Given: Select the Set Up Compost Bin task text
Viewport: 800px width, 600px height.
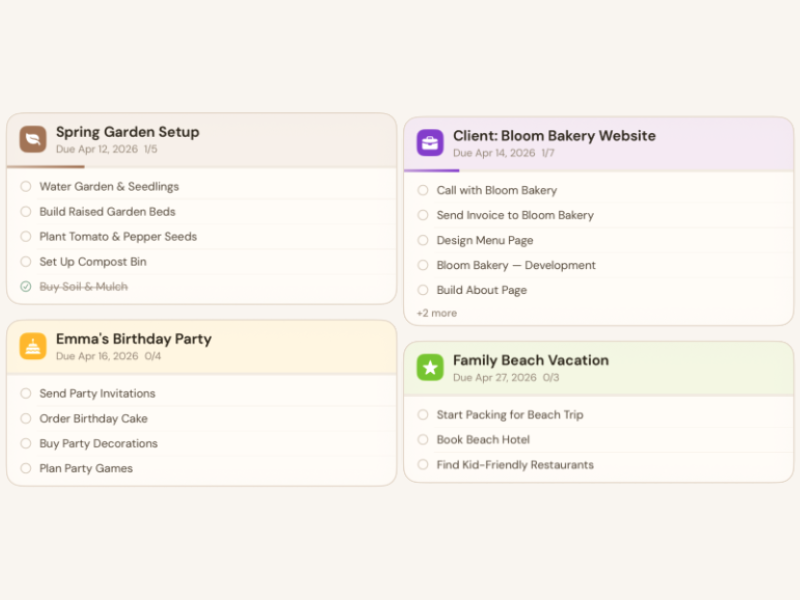Looking at the screenshot, I should pyautogui.click(x=92, y=261).
